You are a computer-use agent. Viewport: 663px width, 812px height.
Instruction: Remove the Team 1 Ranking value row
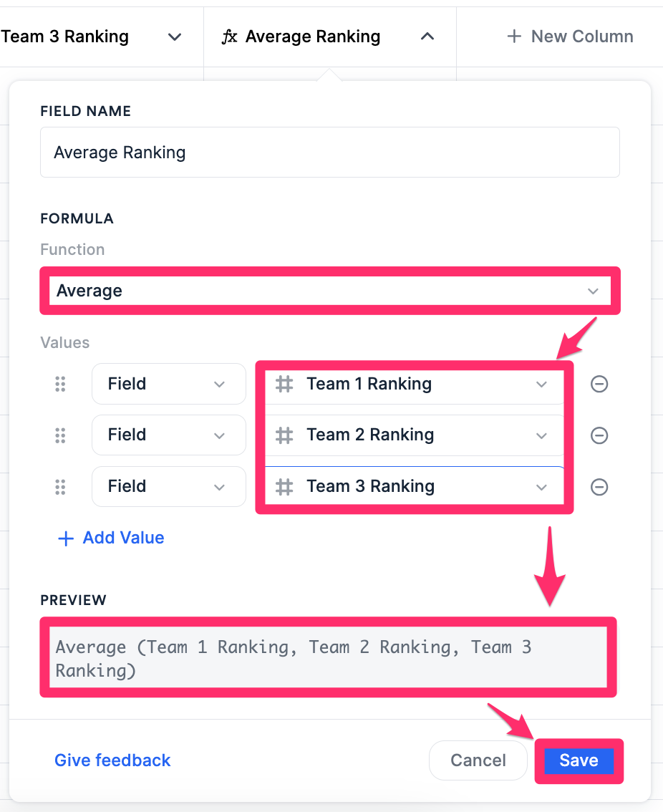599,384
